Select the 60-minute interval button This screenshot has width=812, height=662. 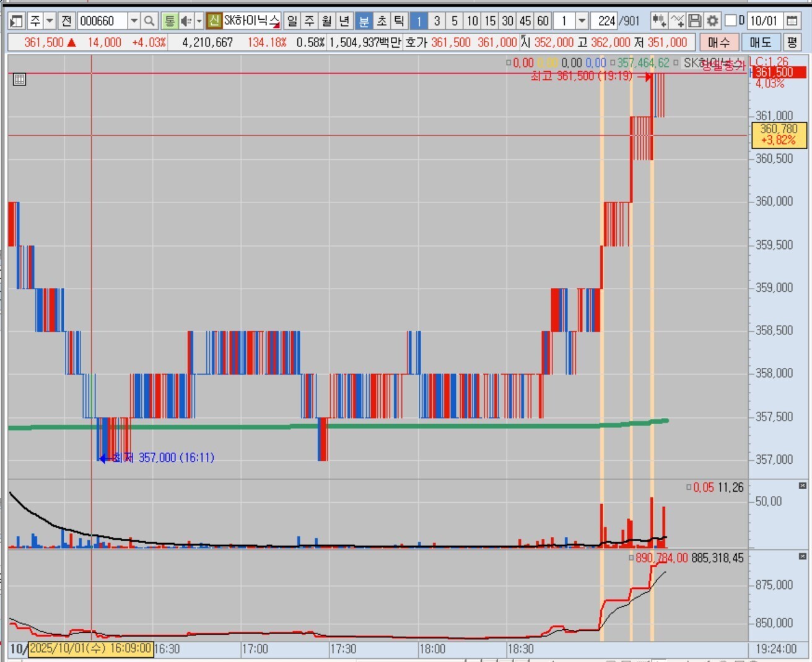point(543,21)
